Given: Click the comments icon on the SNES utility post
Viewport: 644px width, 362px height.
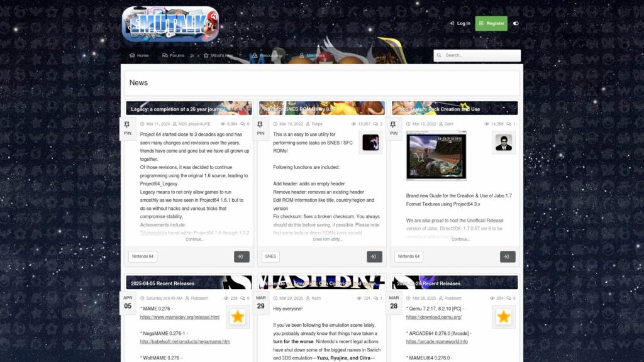Looking at the screenshot, I should (x=375, y=124).
